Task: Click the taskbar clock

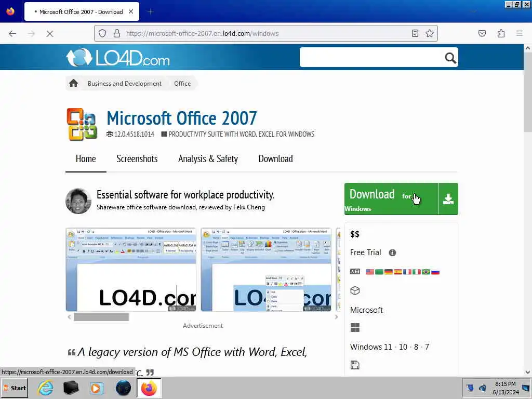Action: click(x=505, y=388)
